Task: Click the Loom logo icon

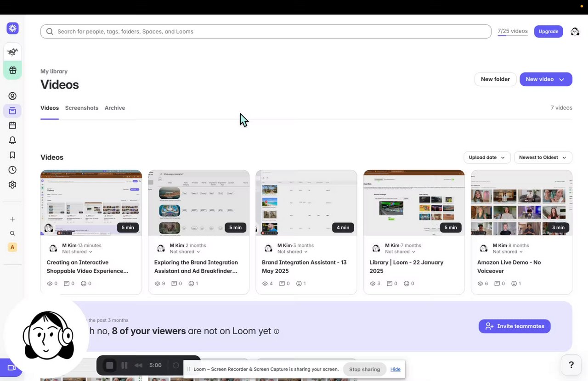Action: click(x=12, y=28)
